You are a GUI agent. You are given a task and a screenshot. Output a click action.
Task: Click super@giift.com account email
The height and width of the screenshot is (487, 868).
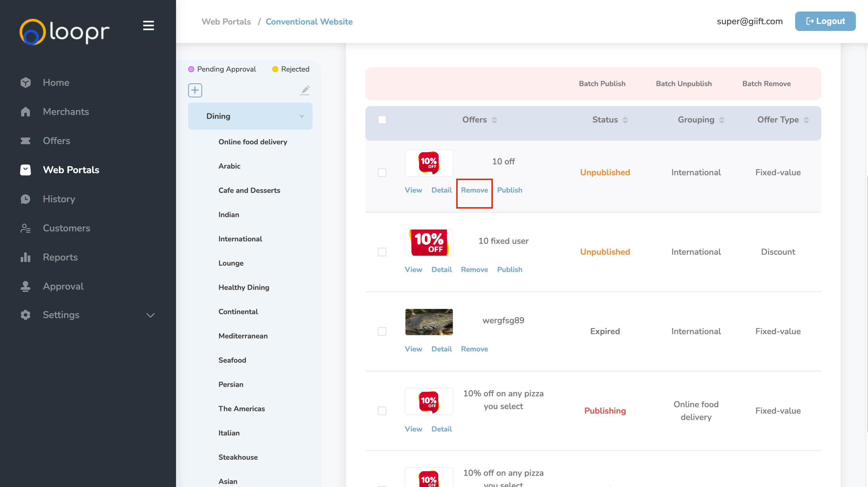(x=750, y=21)
